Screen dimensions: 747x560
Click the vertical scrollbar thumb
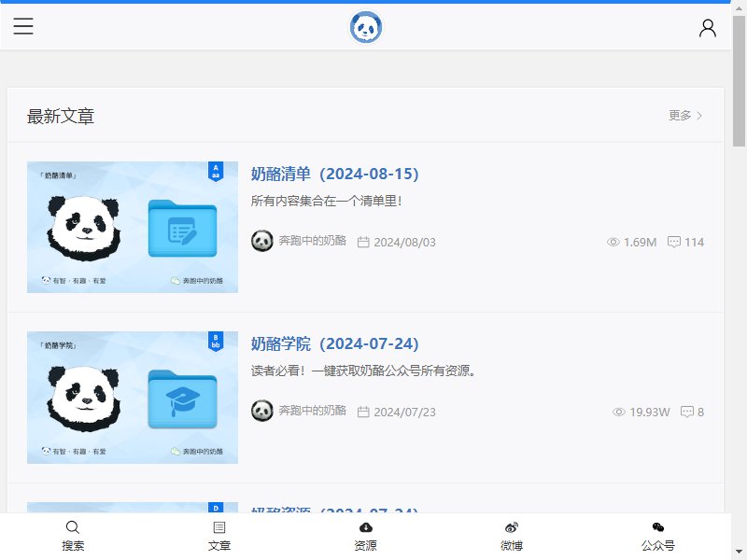[x=739, y=81]
